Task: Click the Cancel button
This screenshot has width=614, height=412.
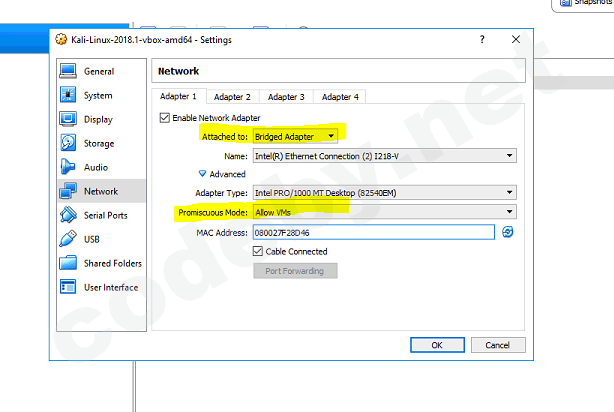Action: 498,345
